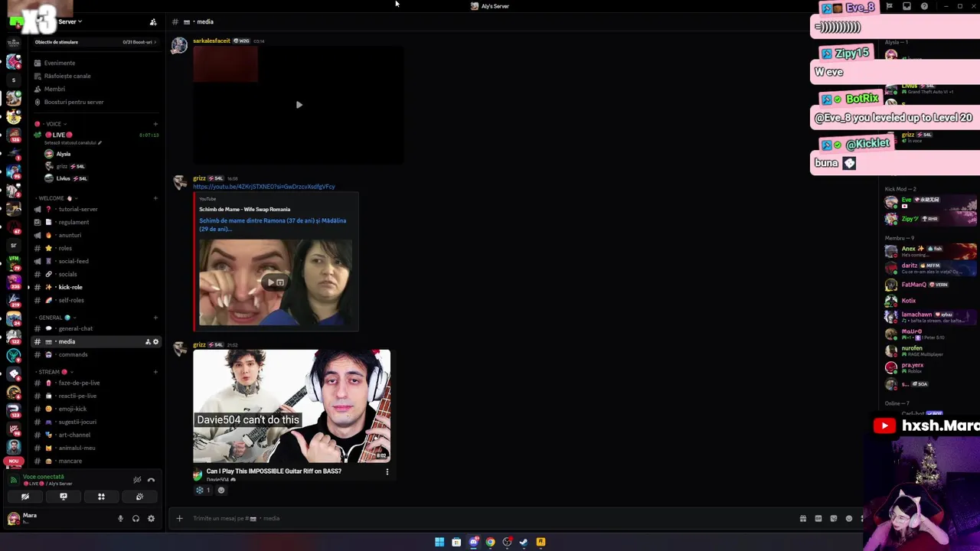980x551 pixels.
Task: Add a channel to the WELCOME category
Action: pyautogui.click(x=155, y=198)
